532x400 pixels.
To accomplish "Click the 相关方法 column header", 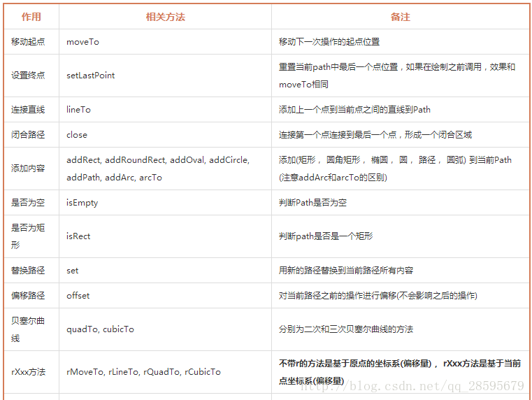I will 165,17.
